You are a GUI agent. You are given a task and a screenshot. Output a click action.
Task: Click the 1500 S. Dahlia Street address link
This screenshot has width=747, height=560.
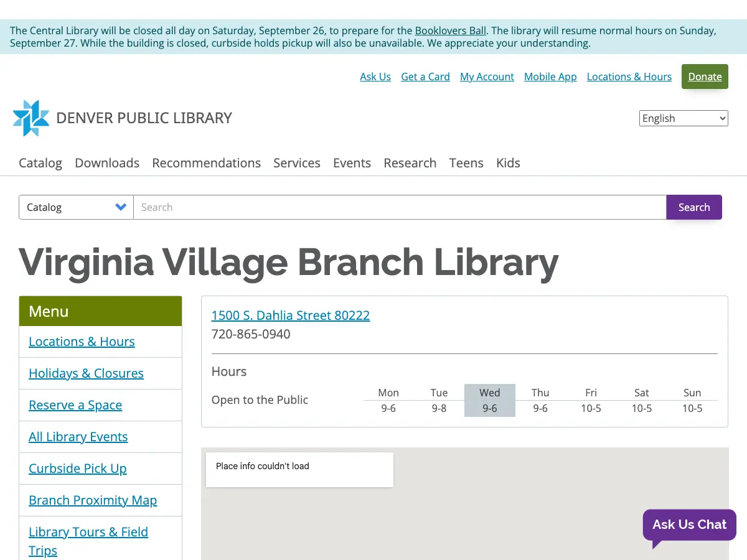(291, 315)
